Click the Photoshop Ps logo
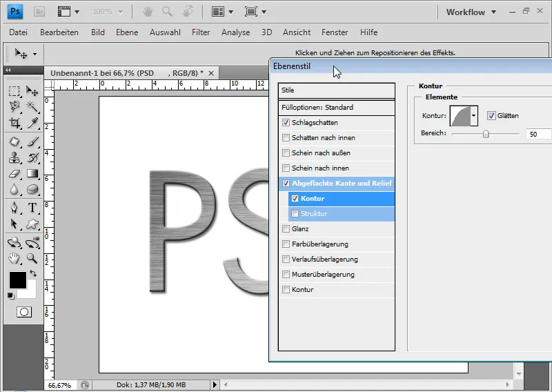The image size is (552, 392). pos(15,11)
